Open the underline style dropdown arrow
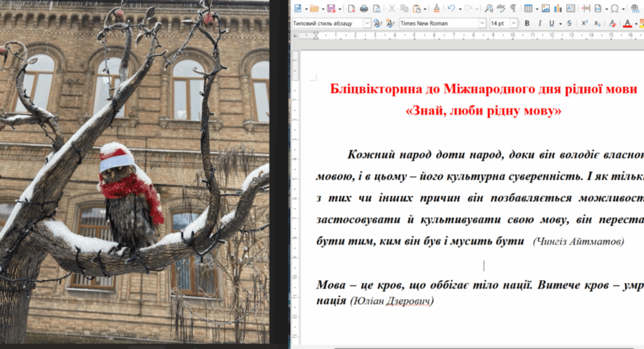 pyautogui.click(x=560, y=24)
